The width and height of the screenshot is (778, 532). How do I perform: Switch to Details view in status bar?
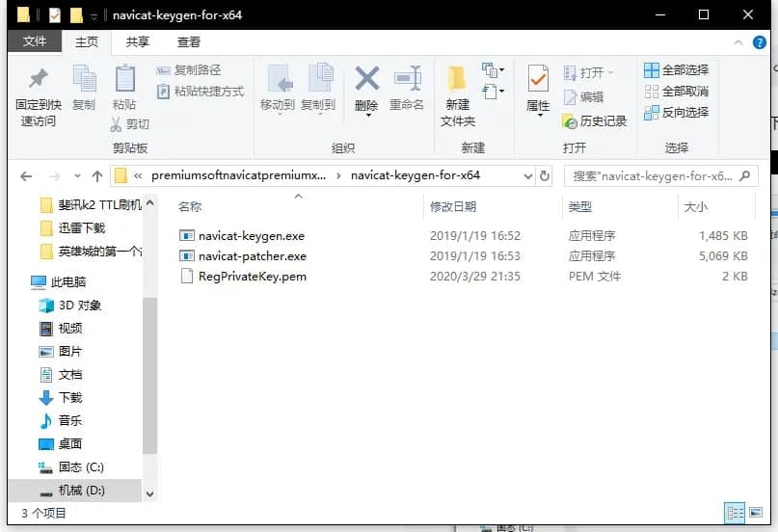click(x=735, y=513)
